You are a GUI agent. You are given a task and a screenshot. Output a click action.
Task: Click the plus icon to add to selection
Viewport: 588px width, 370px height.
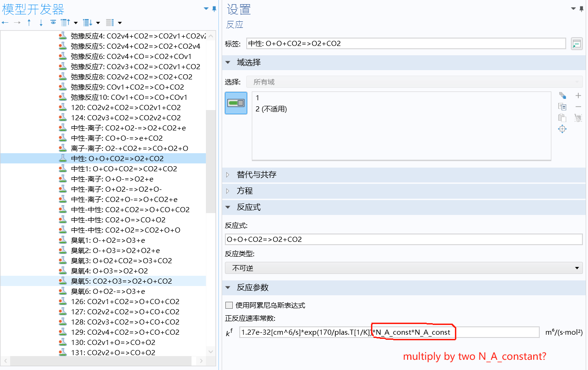[578, 96]
